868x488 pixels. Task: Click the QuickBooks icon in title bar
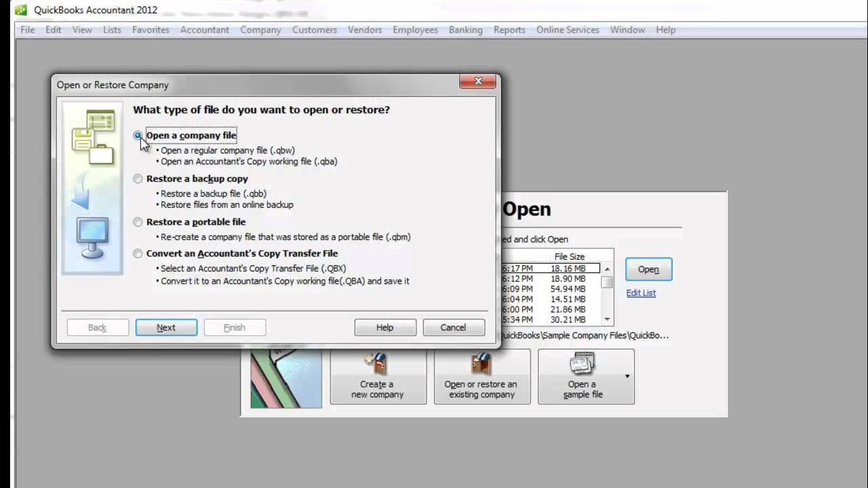click(21, 9)
